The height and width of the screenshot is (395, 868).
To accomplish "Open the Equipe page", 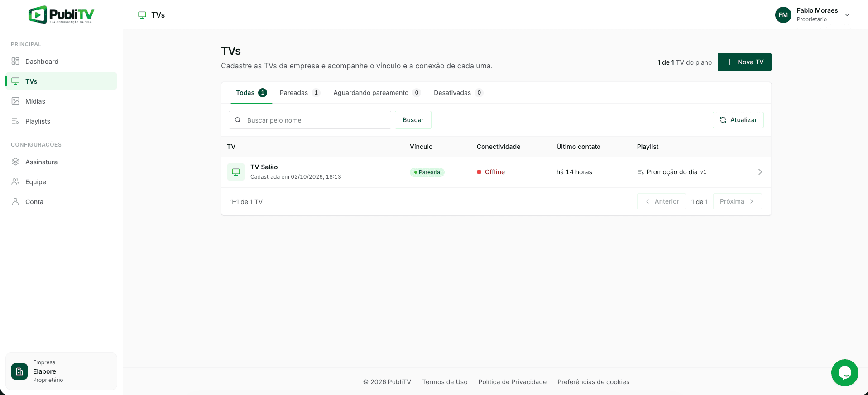I will point(61,182).
